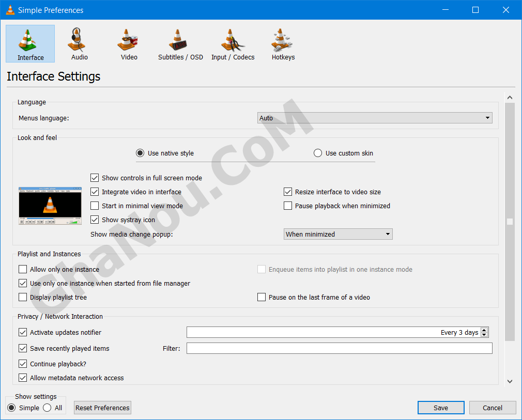Click the scroll down arrow of settings panel

point(510,381)
